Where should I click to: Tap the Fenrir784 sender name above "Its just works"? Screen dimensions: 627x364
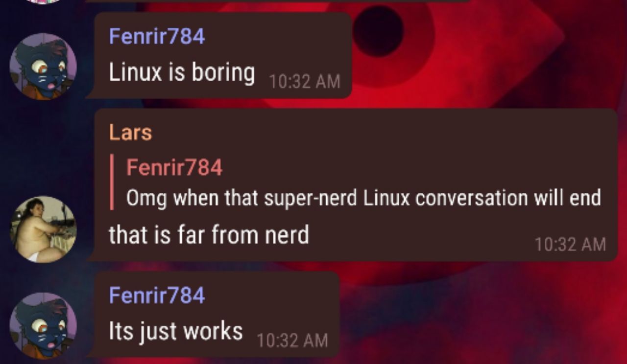click(157, 295)
